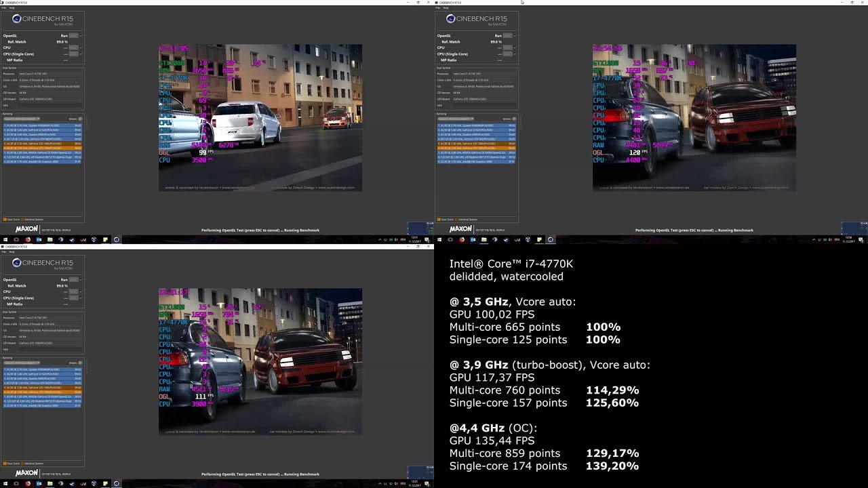Toggle OpenGL test checkbox in bottom-left window

(x=81, y=279)
